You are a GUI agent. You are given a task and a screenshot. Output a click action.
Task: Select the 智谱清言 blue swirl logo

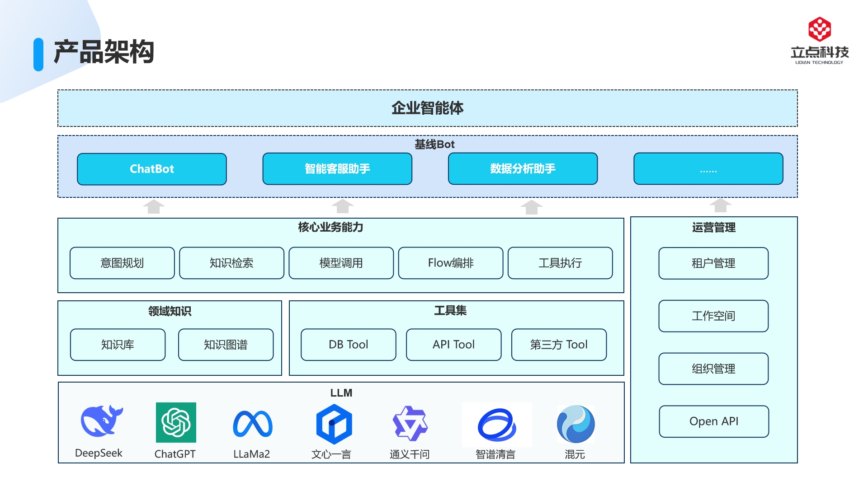tap(497, 425)
